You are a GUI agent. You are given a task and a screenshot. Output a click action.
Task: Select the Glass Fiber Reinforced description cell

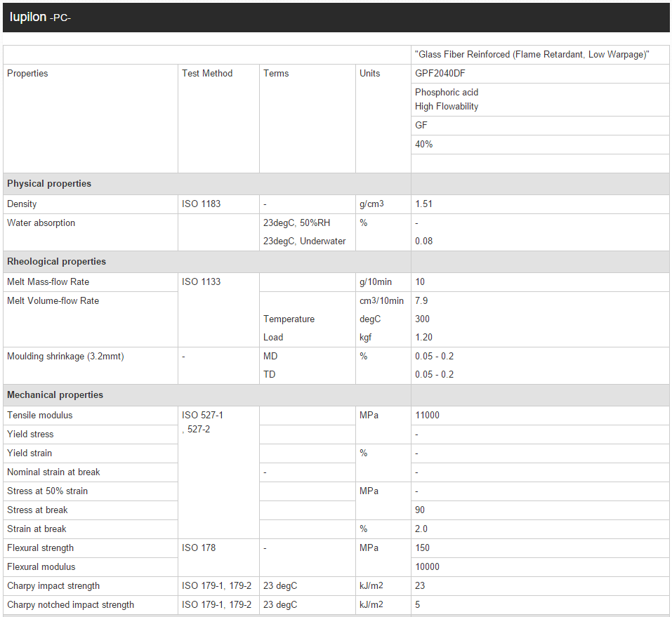532,54
